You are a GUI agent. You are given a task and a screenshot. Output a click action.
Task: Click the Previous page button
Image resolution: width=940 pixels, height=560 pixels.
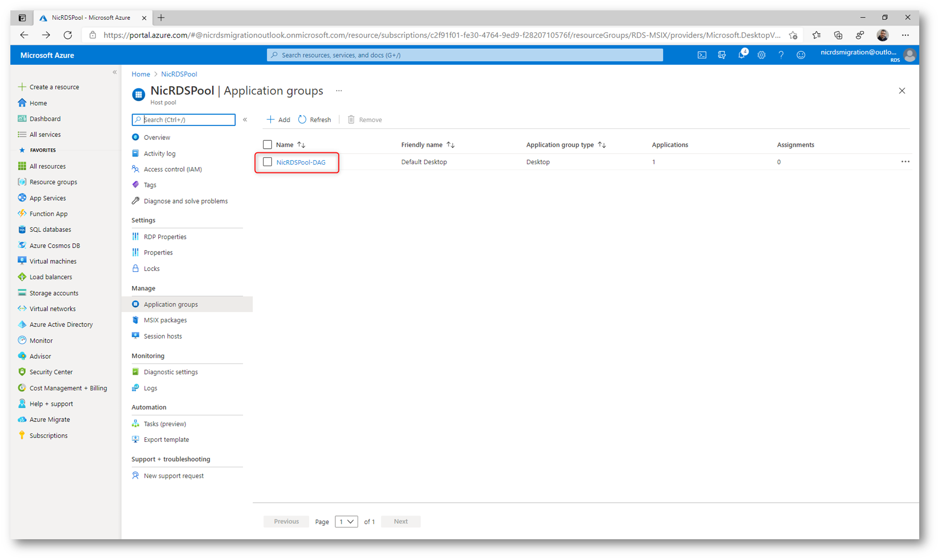click(286, 521)
